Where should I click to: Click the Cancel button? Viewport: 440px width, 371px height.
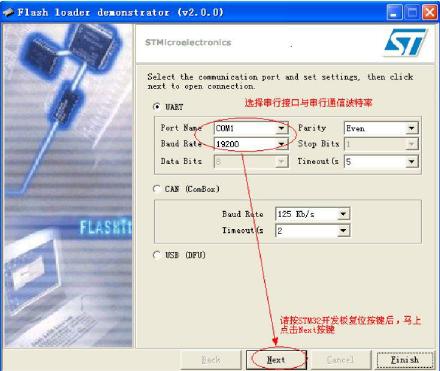point(340,360)
